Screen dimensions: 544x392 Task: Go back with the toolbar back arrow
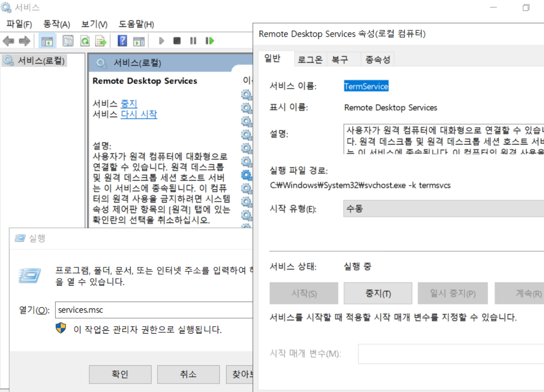[8, 41]
